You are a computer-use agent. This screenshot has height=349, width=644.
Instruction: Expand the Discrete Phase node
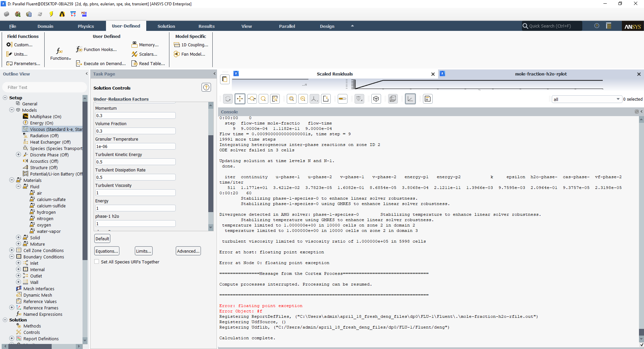18,154
